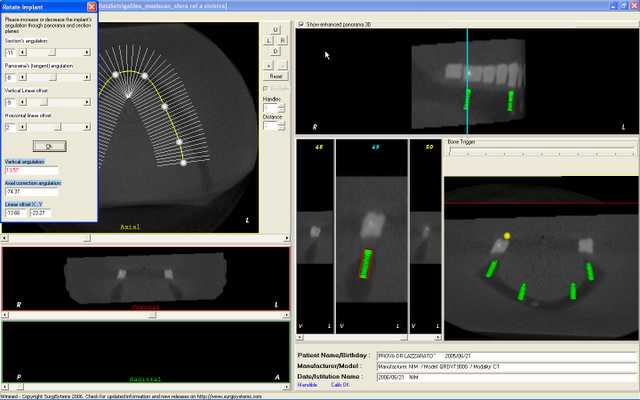The width and height of the screenshot is (640, 400).
Task: Click the bottom end control point of the yellow arch curve
Action: tap(183, 162)
